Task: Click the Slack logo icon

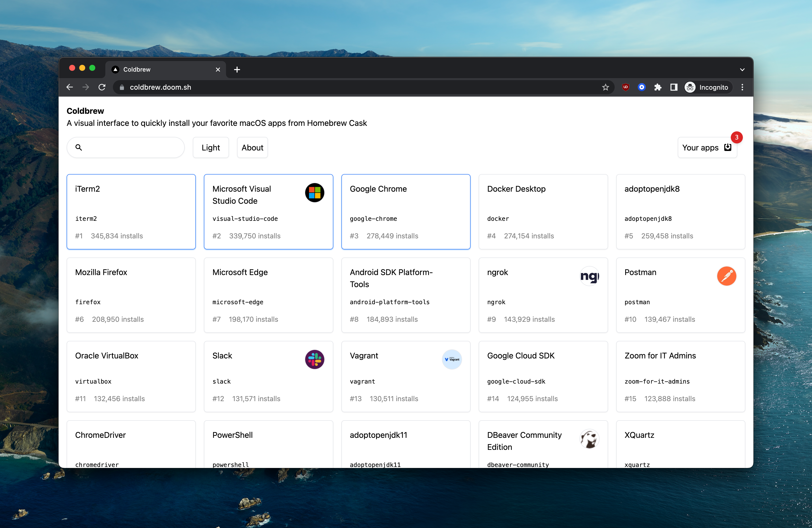Action: [x=314, y=359]
